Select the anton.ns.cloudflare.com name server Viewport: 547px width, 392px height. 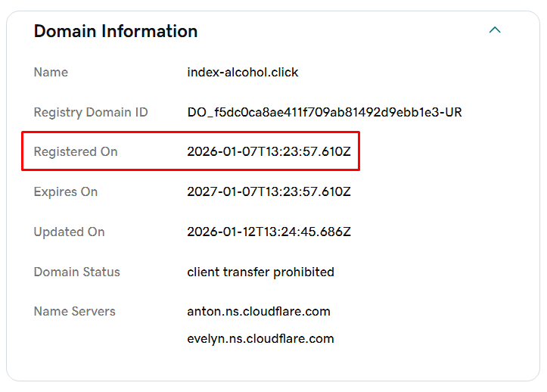(259, 312)
